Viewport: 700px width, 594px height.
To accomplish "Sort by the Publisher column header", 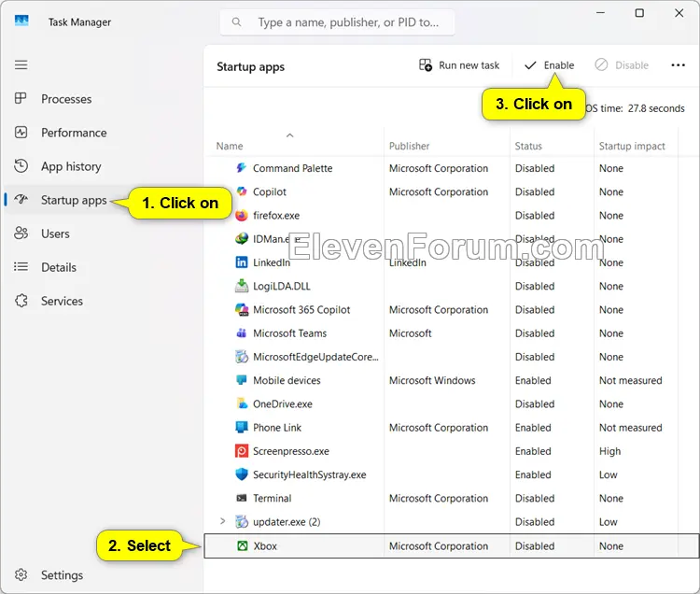I will (410, 146).
